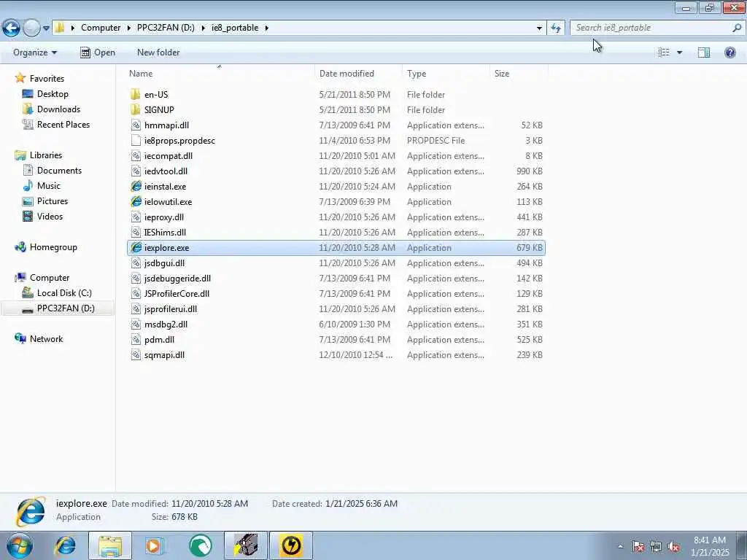The image size is (747, 560).
Task: Click the Help question mark icon
Action: [729, 52]
